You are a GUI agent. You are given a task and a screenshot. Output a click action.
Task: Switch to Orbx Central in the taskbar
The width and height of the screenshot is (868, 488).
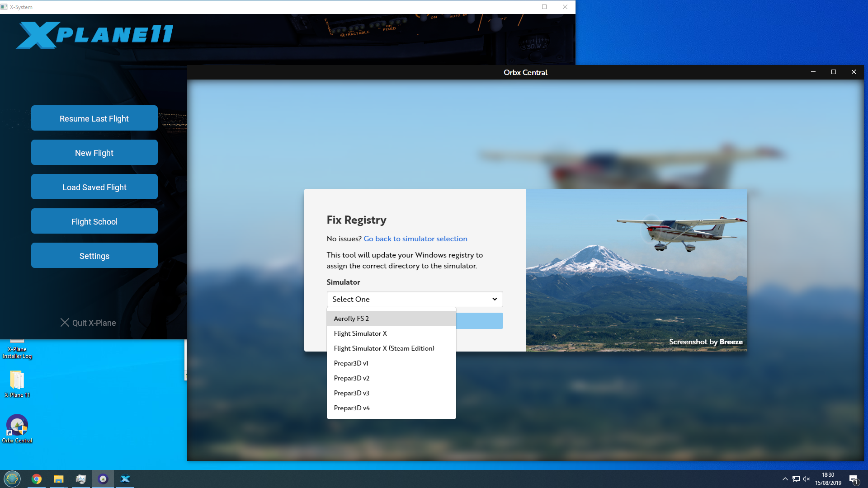[x=103, y=479]
